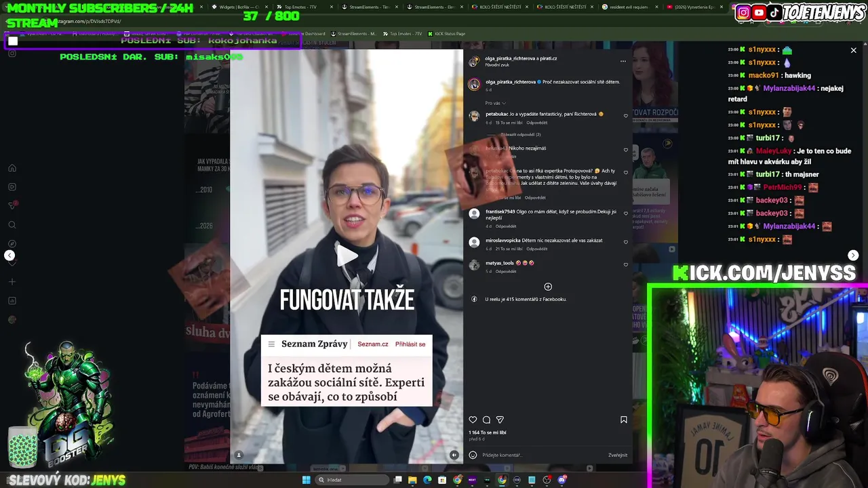This screenshot has height=488, width=868.
Task: Open the Windows Start menu
Action: [306, 480]
